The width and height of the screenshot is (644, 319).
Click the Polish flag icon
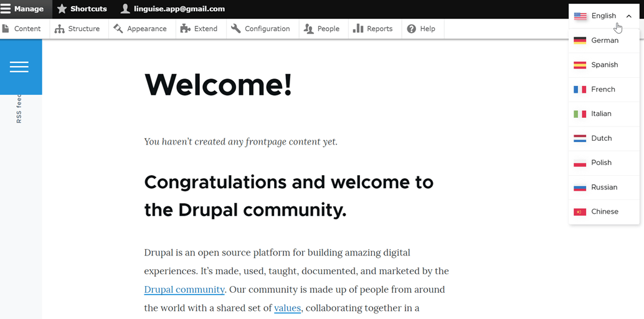[580, 163]
